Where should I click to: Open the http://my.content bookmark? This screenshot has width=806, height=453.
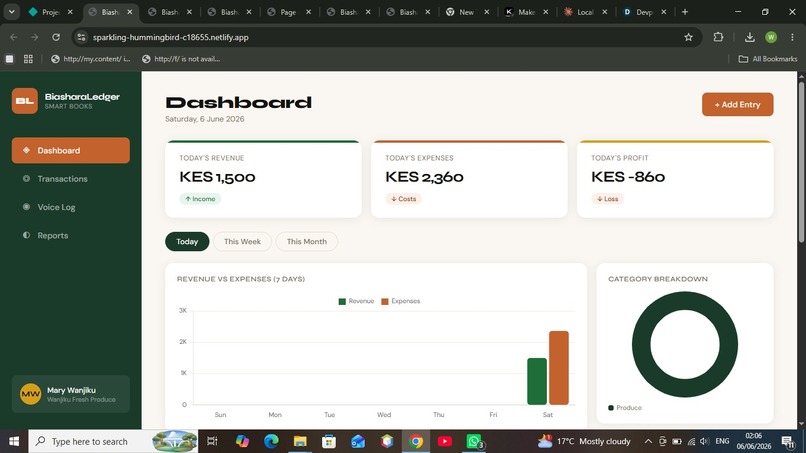pos(91,59)
